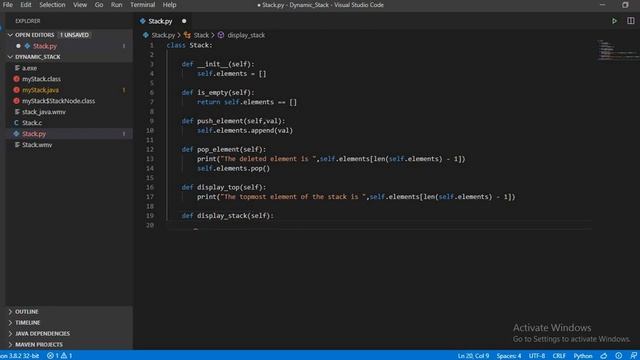Select Stack.py in DYNAMIC_STACK folder
Screen dimensions: 640x360
point(34,133)
